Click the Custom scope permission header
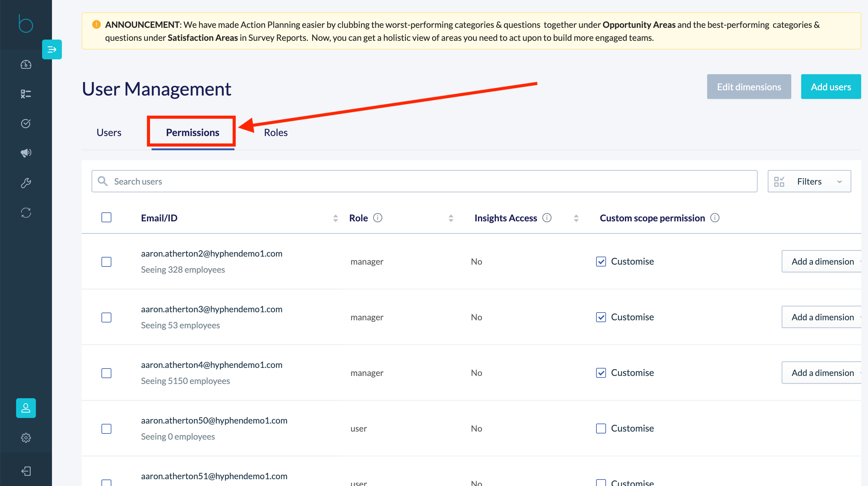The height and width of the screenshot is (486, 868). [x=652, y=218]
